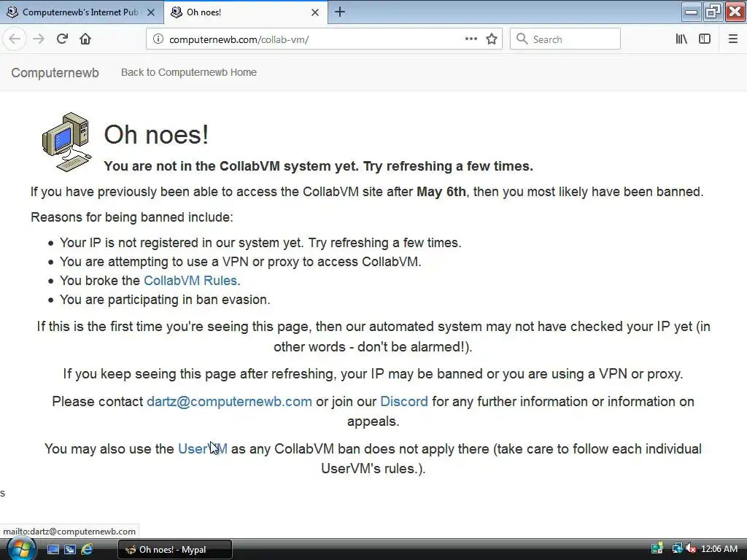Close the Computernewb's Internet Pub tab
This screenshot has height=560, width=747.
(x=151, y=12)
